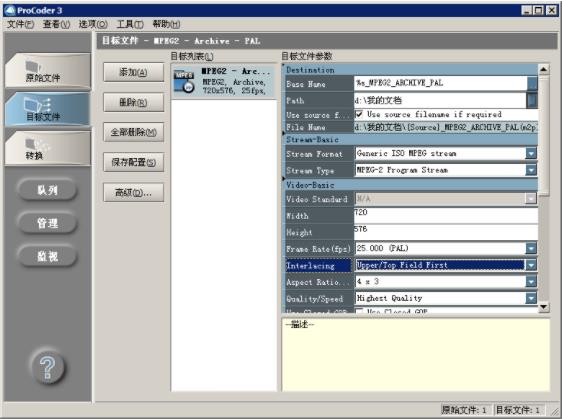Collapse the Stream-Basic section header
Viewport: 562px width, 420px height.
(x=410, y=139)
